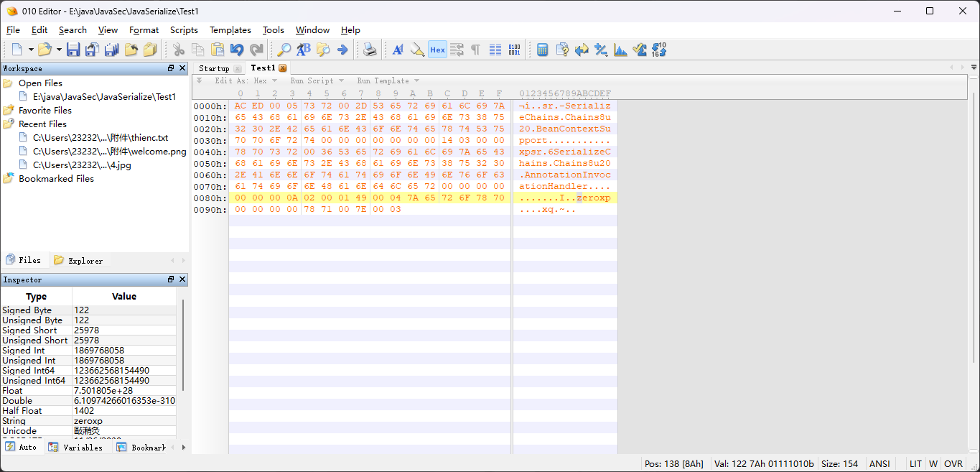
Task: Click the Cut scissors icon
Action: point(179,50)
